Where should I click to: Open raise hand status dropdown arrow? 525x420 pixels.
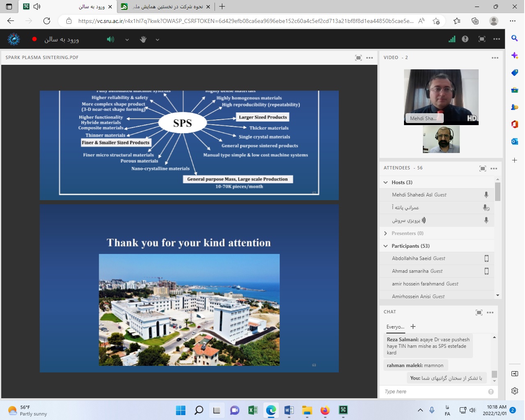(x=157, y=40)
